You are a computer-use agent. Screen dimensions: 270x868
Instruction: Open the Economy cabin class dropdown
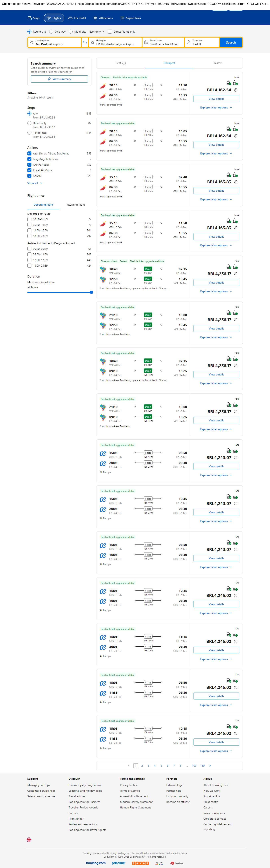96,32
